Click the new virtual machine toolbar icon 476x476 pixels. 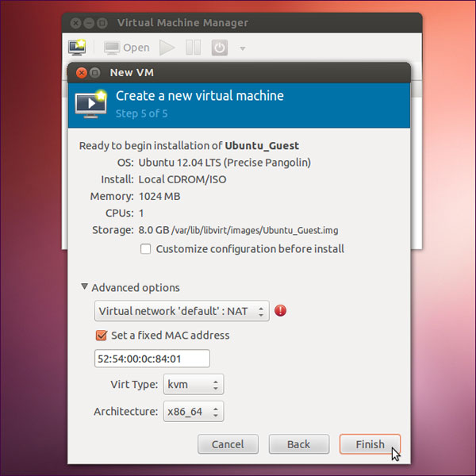(x=77, y=48)
